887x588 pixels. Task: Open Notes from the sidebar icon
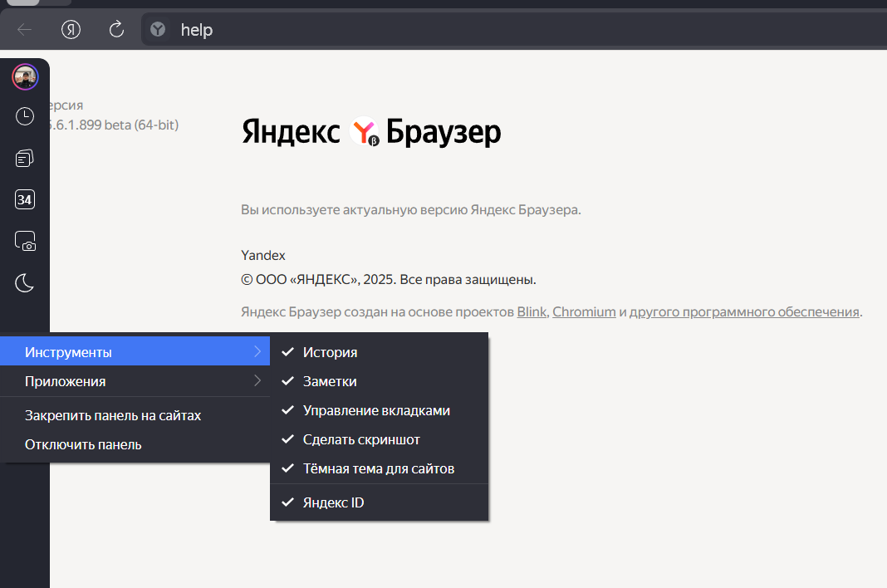(x=25, y=158)
